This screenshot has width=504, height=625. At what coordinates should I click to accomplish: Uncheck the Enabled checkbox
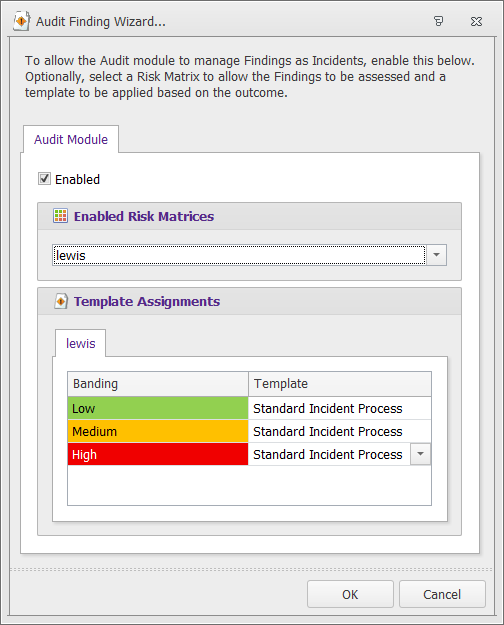tap(44, 179)
